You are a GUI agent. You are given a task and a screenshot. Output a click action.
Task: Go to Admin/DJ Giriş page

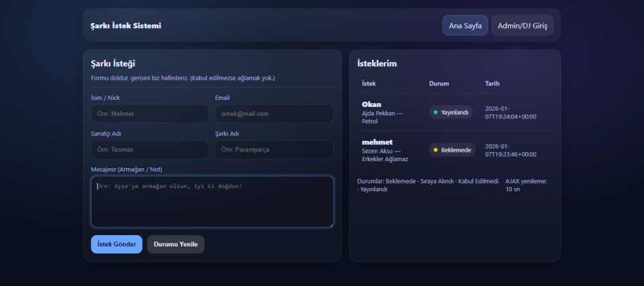tap(522, 26)
